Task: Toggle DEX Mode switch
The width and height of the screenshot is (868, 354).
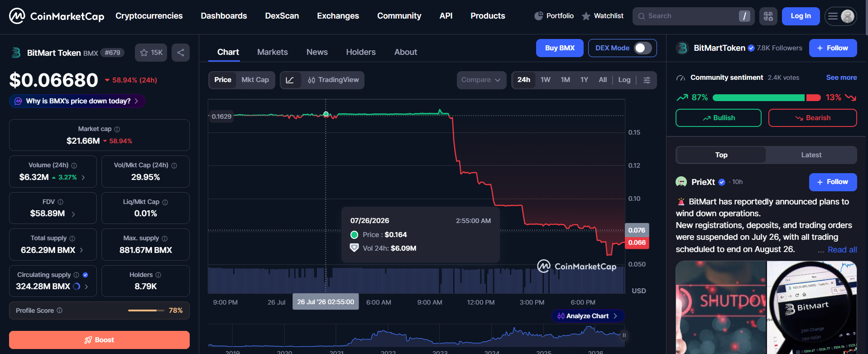Action: pos(643,48)
